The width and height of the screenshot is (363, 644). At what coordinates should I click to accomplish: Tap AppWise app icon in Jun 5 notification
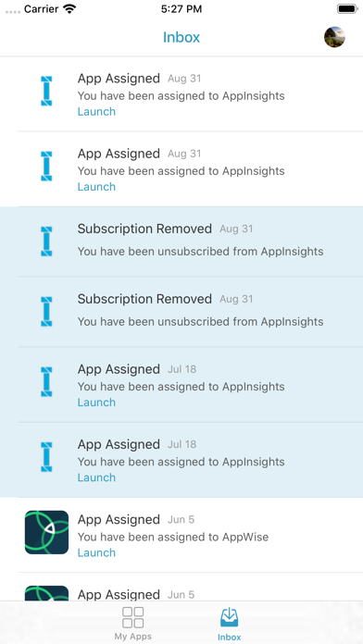[46, 532]
